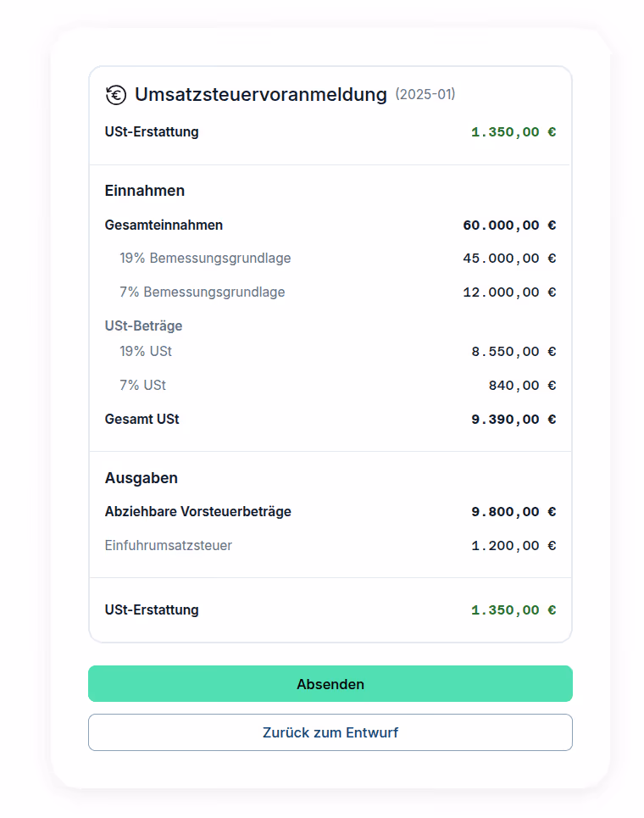Click the euro icon beside the Umsatzsteuervoranmeldung title
This screenshot has height=818, width=644.
[116, 95]
